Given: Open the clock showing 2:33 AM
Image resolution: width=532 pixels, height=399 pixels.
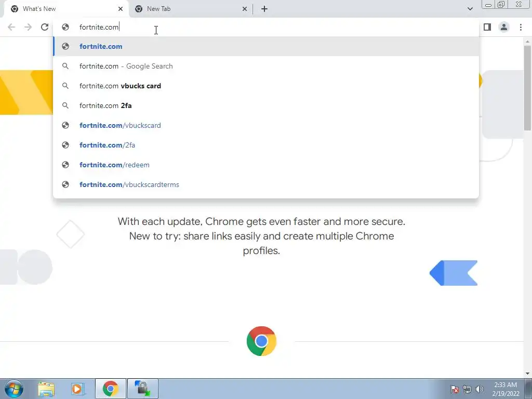Looking at the screenshot, I should pyautogui.click(x=506, y=389).
